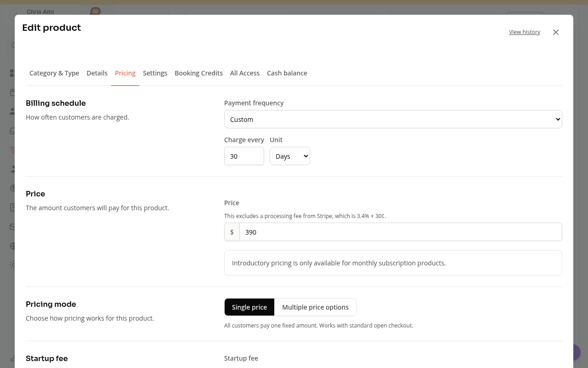The height and width of the screenshot is (368, 588).
Task: Click 'All customers pay one fixed amount' hint
Action: pyautogui.click(x=319, y=326)
